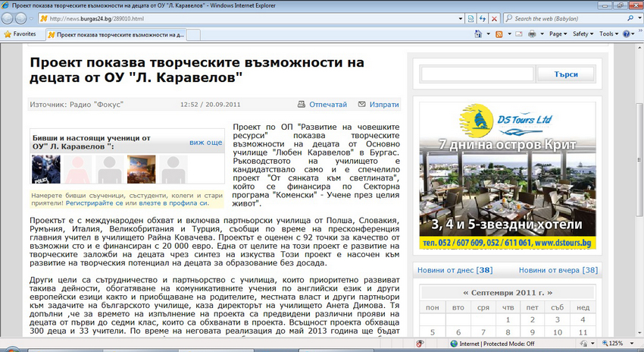Click the Изпрати send link
Viewport: 644px width, 352px height.
tap(384, 105)
